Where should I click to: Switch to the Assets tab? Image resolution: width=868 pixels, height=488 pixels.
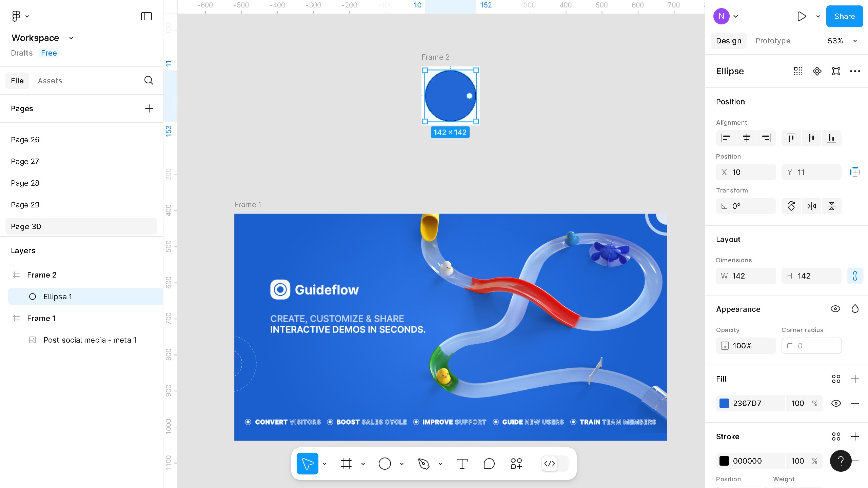(x=50, y=81)
